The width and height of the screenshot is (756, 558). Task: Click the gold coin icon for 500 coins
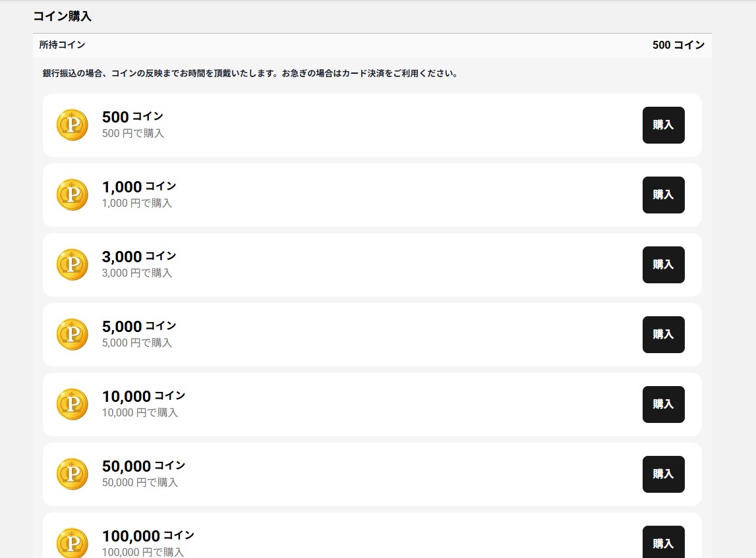(x=72, y=125)
